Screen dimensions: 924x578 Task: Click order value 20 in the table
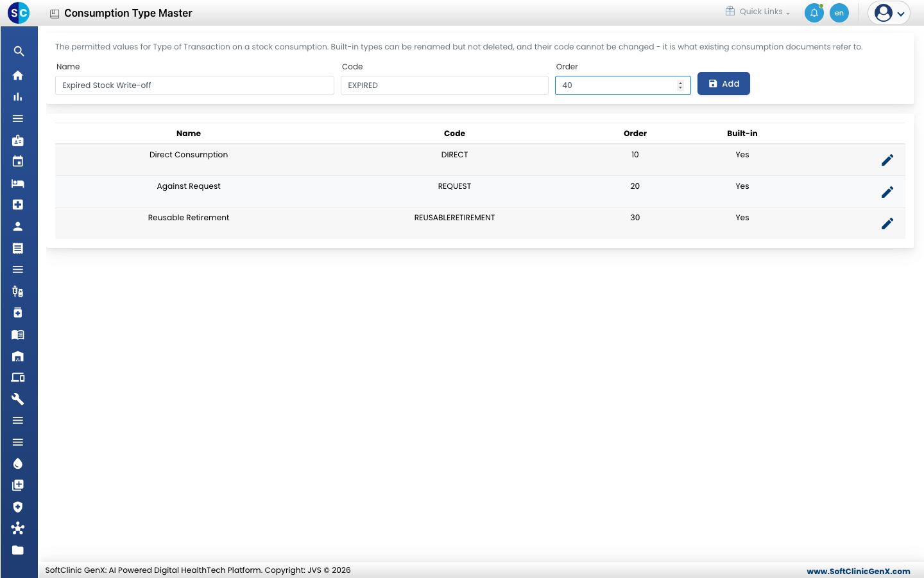coord(635,186)
